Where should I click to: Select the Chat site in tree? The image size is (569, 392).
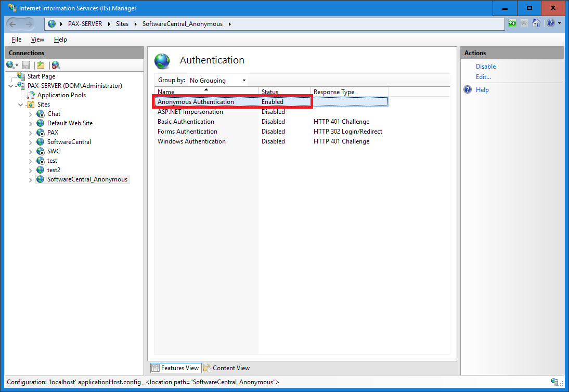click(x=54, y=114)
